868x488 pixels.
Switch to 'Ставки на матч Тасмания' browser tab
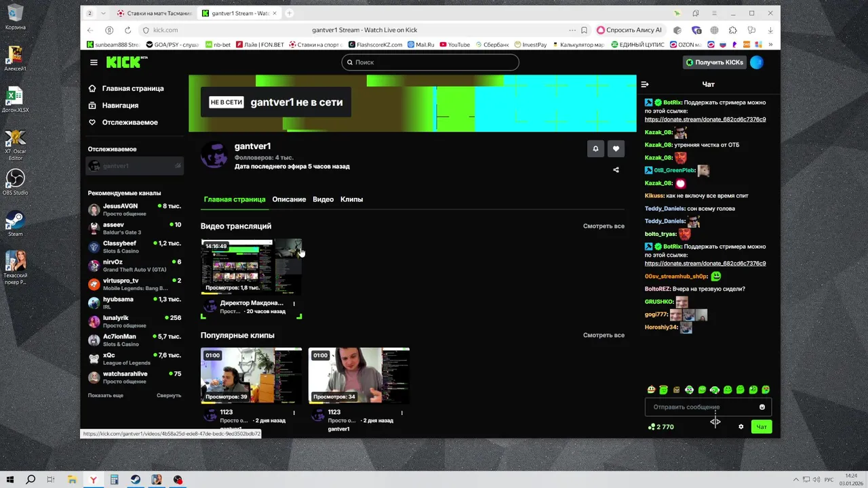coord(153,13)
